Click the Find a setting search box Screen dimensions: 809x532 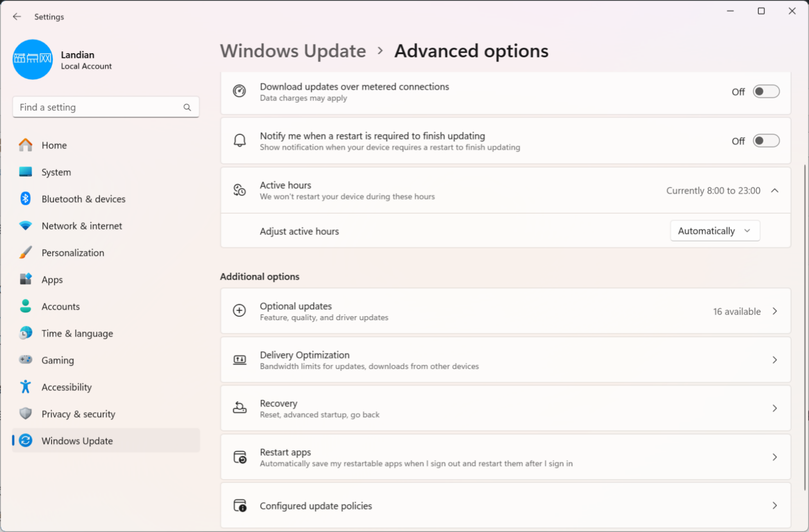pos(106,107)
